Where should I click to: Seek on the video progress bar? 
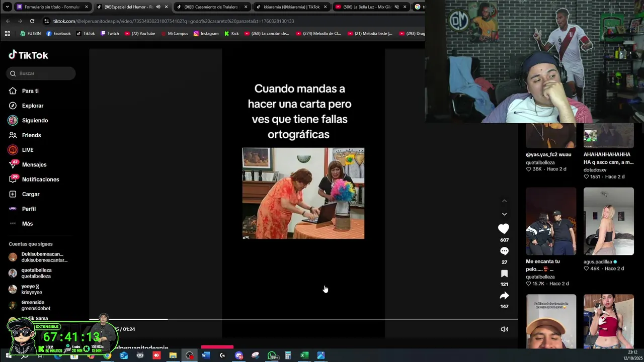(303, 319)
